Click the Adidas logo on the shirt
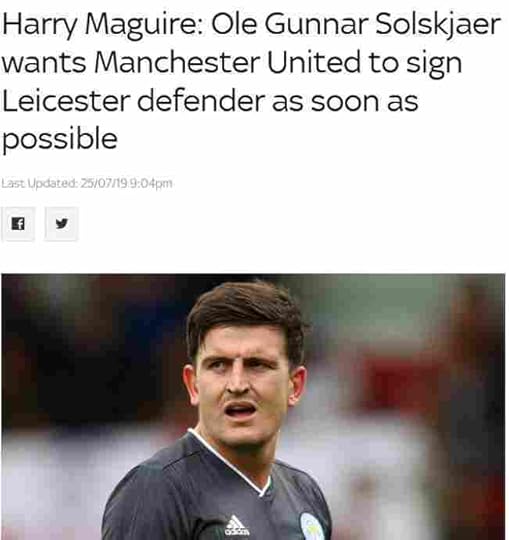 click(x=236, y=526)
